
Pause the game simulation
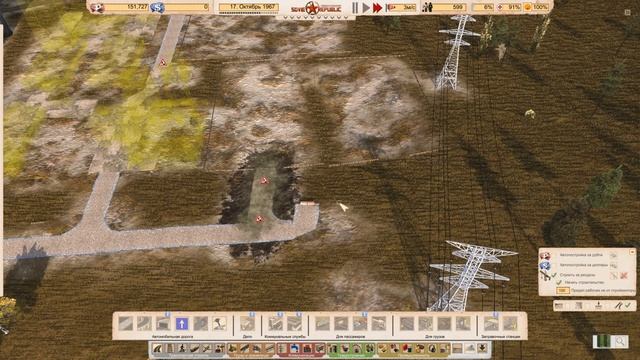click(x=355, y=7)
